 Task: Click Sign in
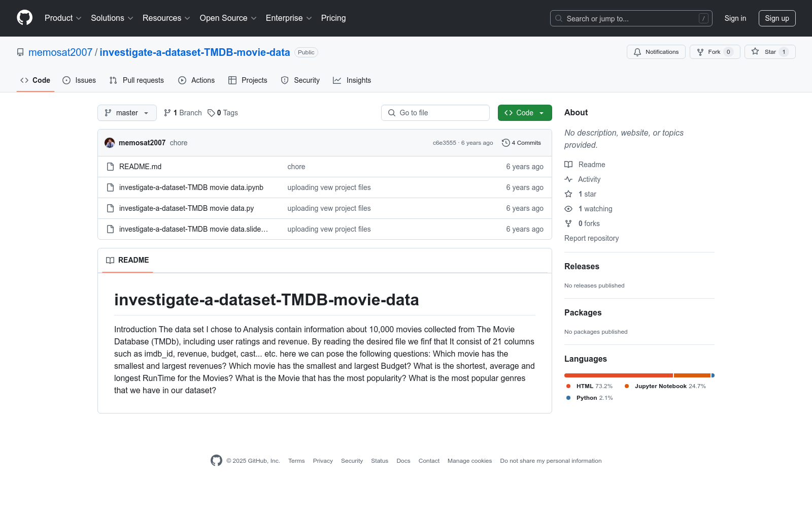pyautogui.click(x=735, y=18)
